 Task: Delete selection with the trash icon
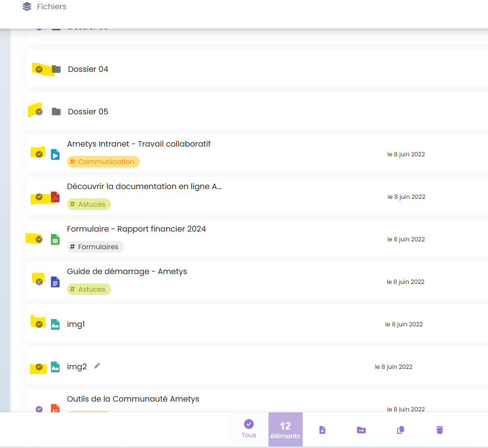[440, 430]
